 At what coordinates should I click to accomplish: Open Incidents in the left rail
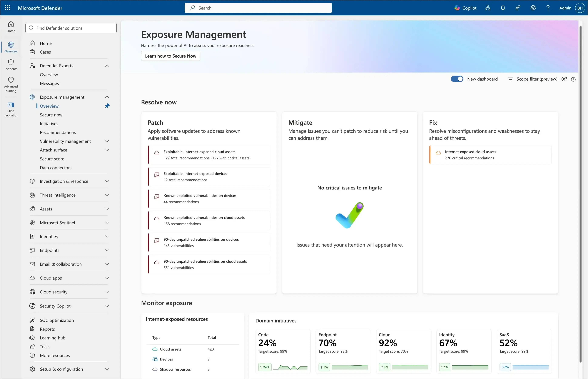(x=11, y=65)
